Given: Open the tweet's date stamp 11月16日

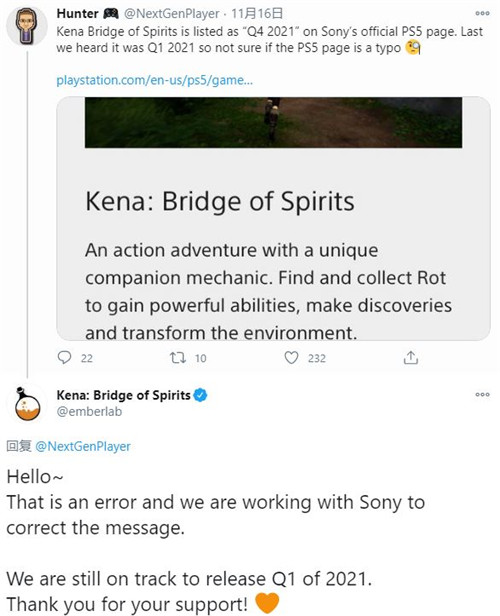Looking at the screenshot, I should coord(257,14).
